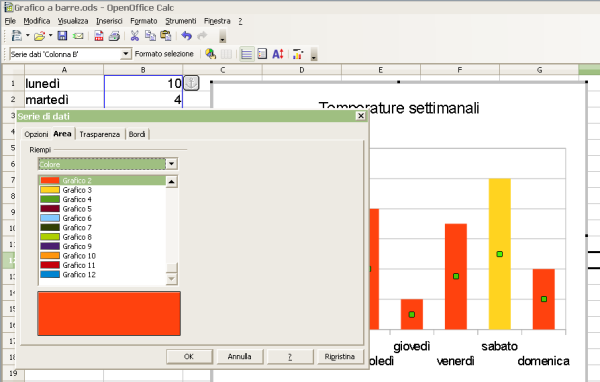Select Grafico 11 red color
This screenshot has width=600, height=382.
(x=102, y=265)
